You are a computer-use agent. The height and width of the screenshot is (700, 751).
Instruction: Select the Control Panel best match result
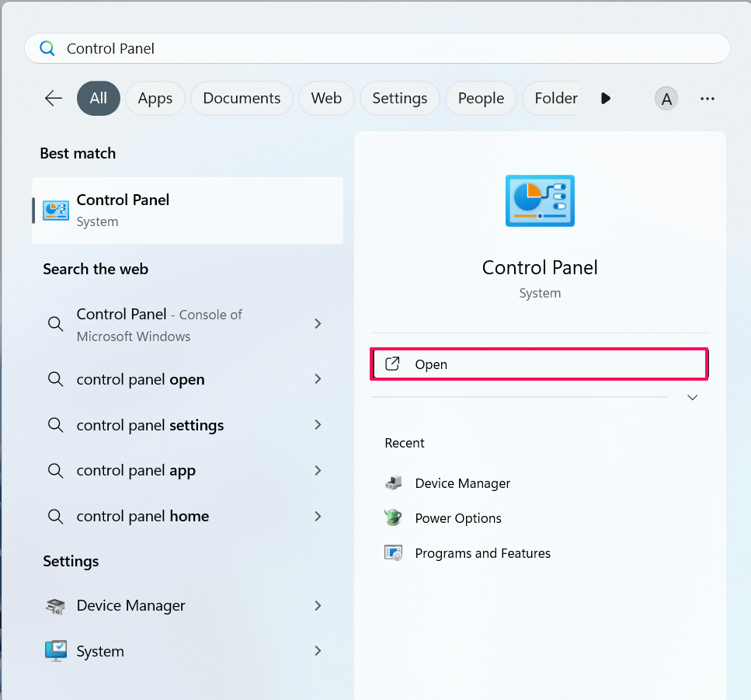click(x=187, y=211)
